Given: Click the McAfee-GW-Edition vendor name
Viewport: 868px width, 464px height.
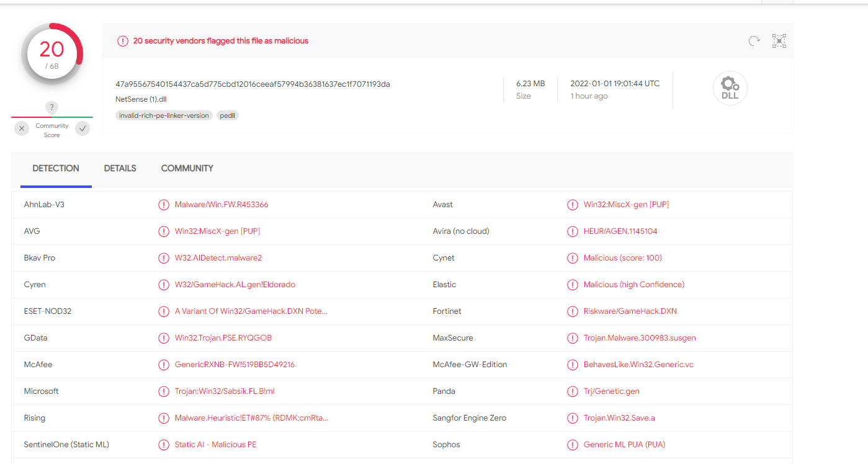Looking at the screenshot, I should [470, 365].
